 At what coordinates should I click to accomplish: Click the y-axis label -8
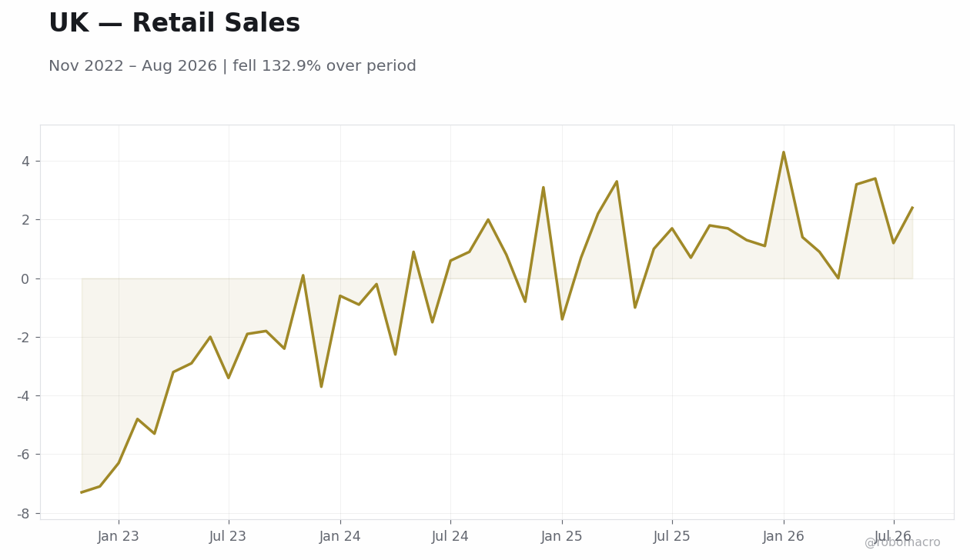point(23,513)
